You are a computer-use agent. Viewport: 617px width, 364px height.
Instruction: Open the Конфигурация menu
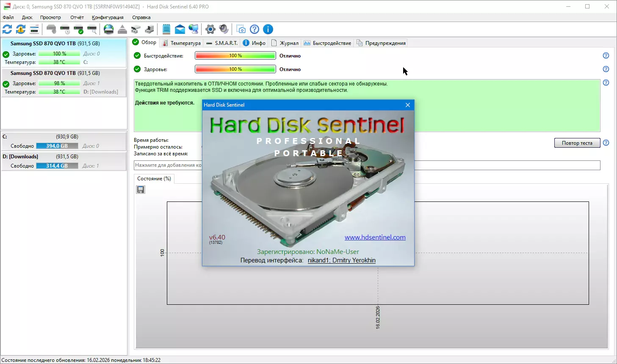click(108, 17)
